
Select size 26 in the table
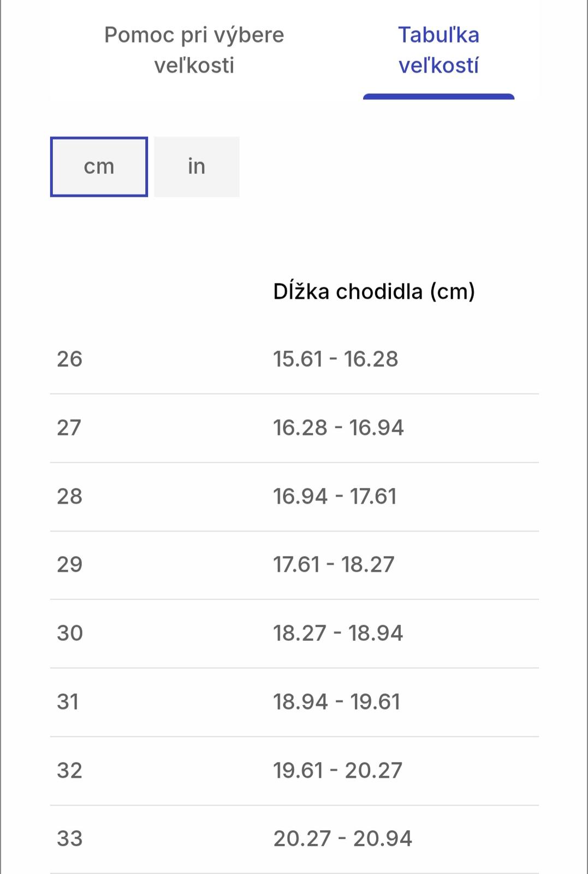(x=69, y=359)
